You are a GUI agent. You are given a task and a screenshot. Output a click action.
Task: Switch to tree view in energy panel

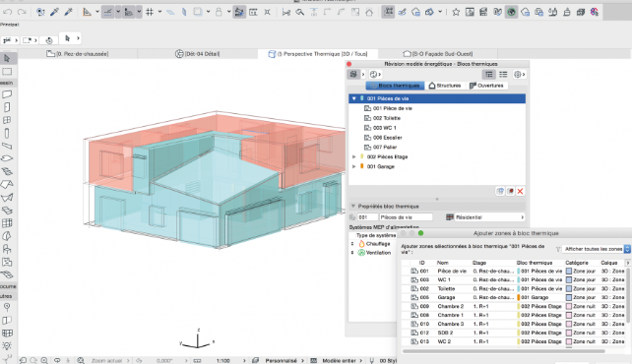[489, 74]
